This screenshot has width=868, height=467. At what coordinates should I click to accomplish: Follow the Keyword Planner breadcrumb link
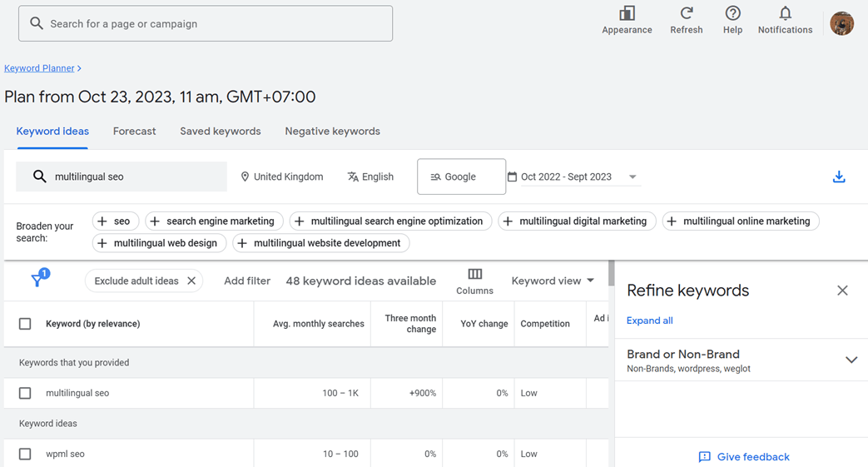click(x=39, y=68)
